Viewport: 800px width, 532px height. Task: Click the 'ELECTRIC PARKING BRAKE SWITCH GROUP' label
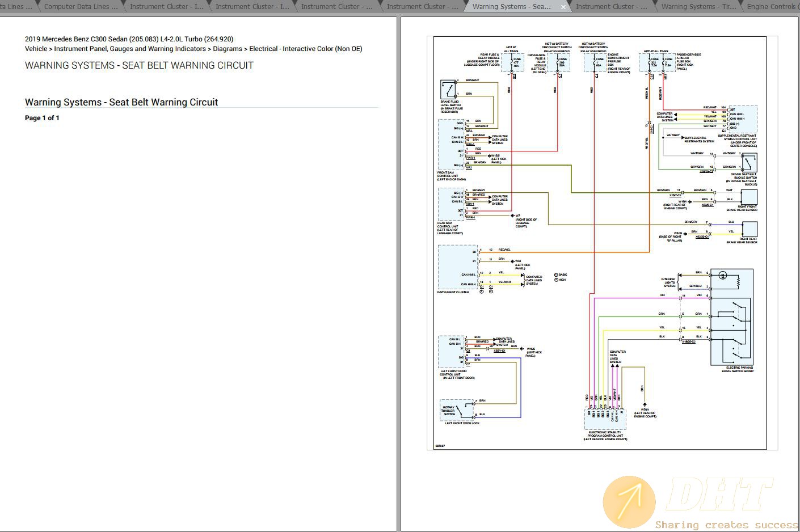point(738,369)
